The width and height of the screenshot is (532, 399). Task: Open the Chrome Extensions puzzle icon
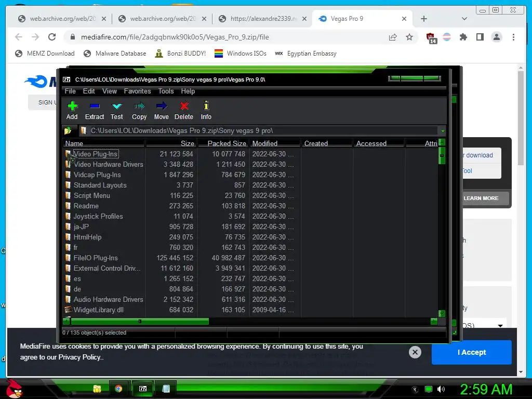click(463, 37)
